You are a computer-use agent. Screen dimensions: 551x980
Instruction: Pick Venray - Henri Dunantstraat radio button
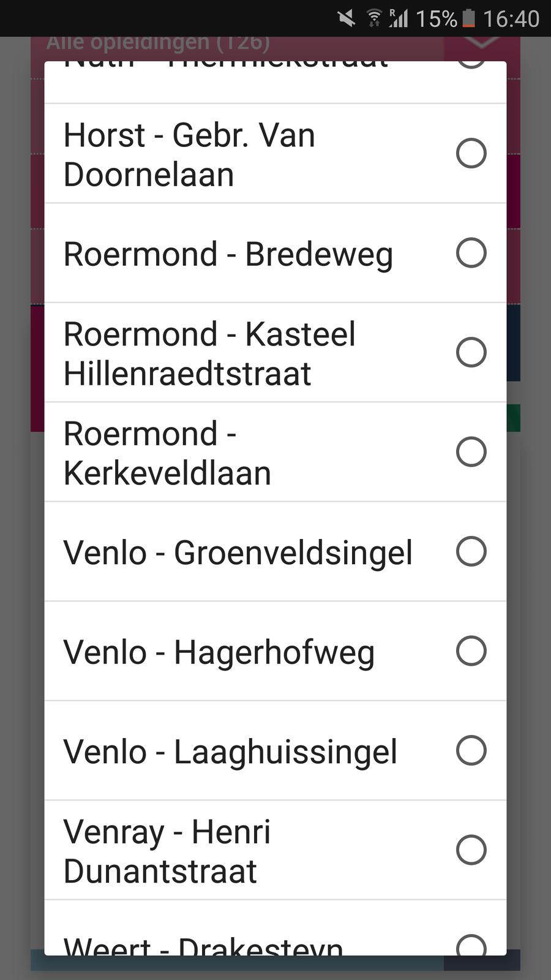coord(471,850)
